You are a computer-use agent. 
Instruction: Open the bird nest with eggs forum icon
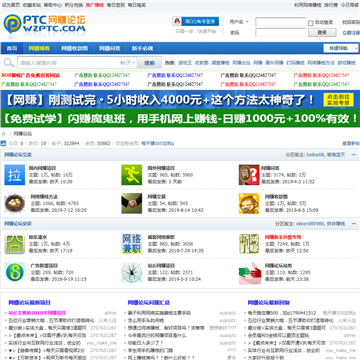15,203
